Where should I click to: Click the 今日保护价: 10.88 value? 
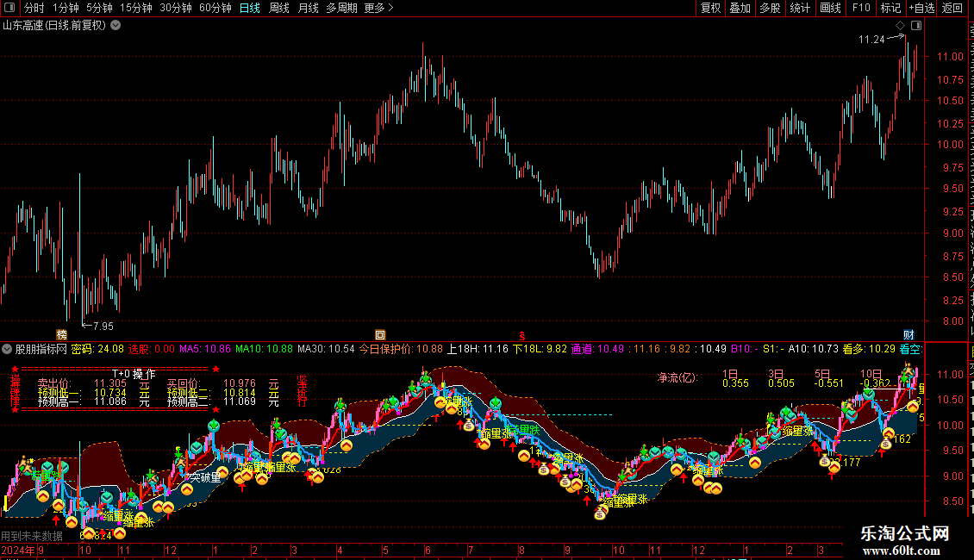pyautogui.click(x=402, y=350)
